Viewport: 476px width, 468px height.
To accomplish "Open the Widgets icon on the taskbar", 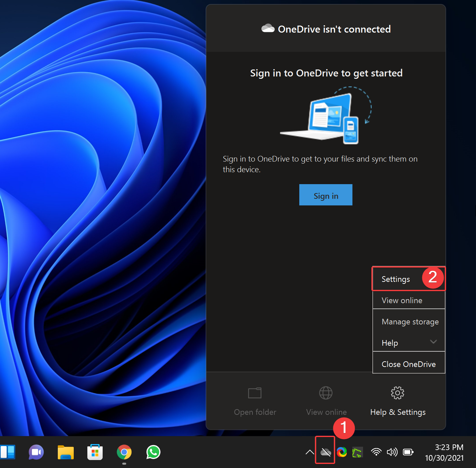I will pos(7,452).
